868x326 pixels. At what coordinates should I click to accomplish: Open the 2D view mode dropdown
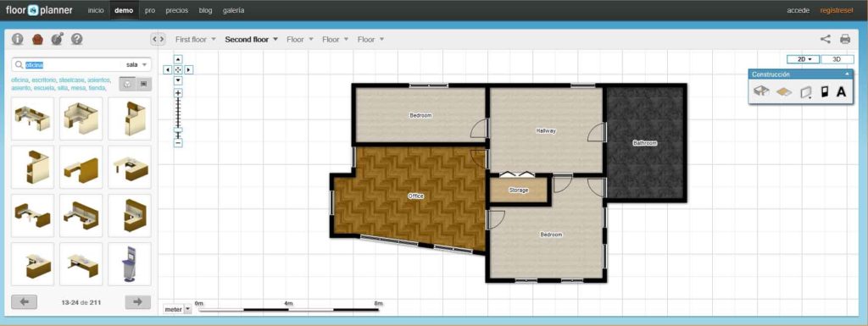(804, 59)
